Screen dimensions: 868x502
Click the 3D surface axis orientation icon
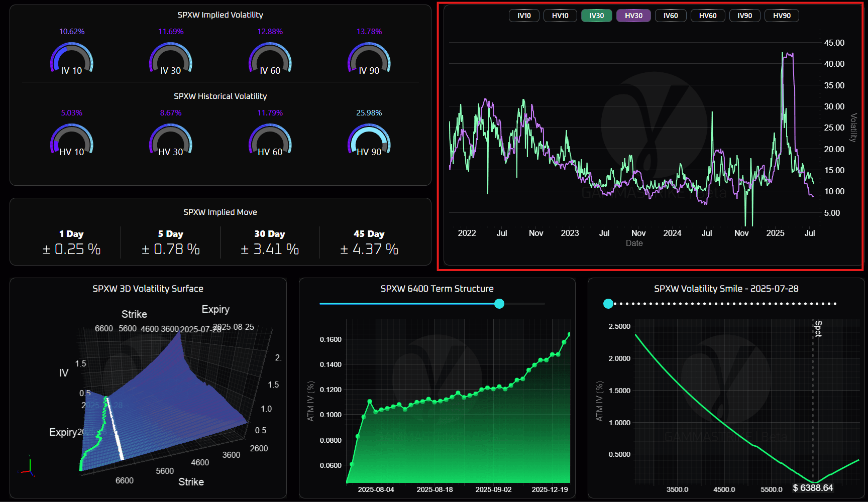(28, 467)
